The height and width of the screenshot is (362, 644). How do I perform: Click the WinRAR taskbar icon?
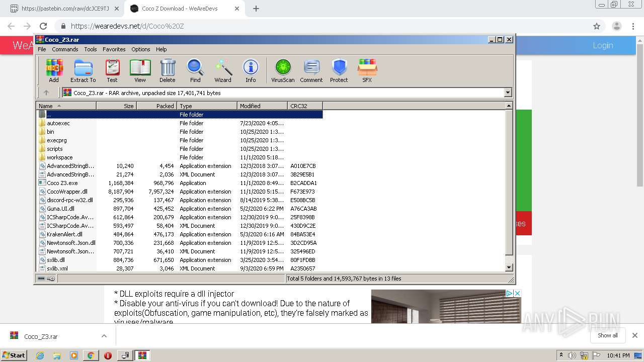pyautogui.click(x=142, y=355)
